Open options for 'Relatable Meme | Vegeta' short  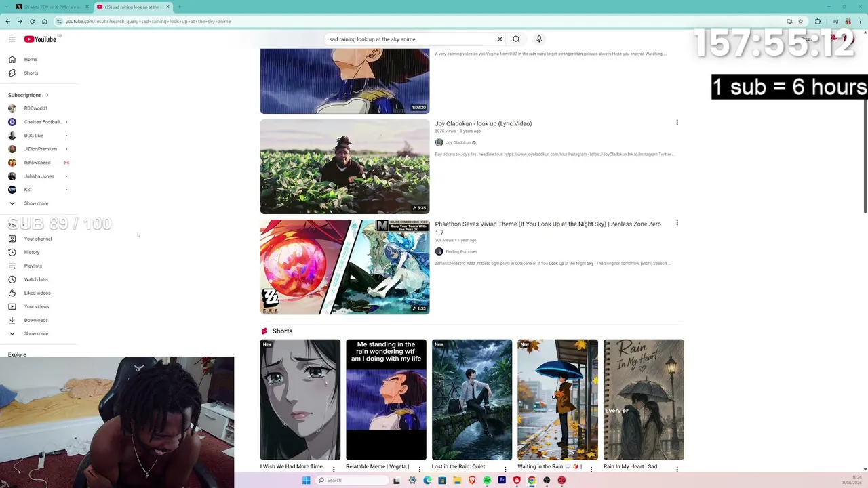pos(420,469)
